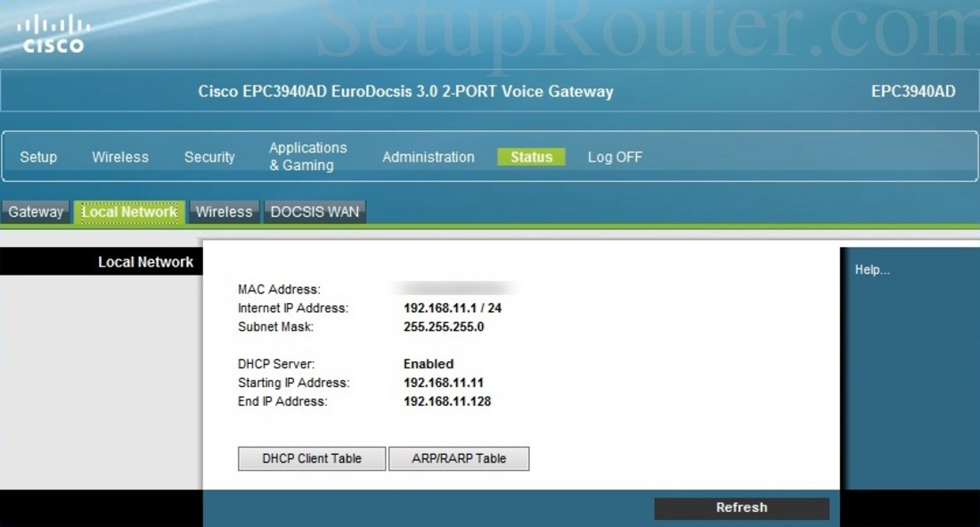Click the EPC3940AD model label
980x527 pixels.
coord(911,91)
